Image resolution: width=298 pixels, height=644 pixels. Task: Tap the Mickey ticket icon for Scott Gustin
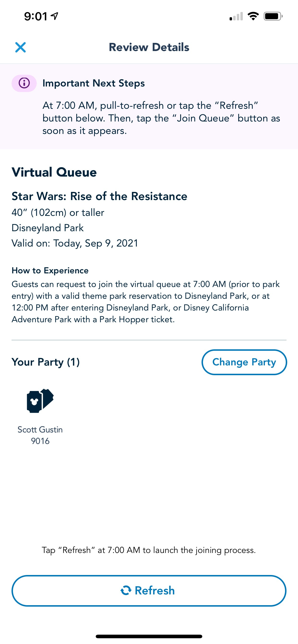click(40, 401)
